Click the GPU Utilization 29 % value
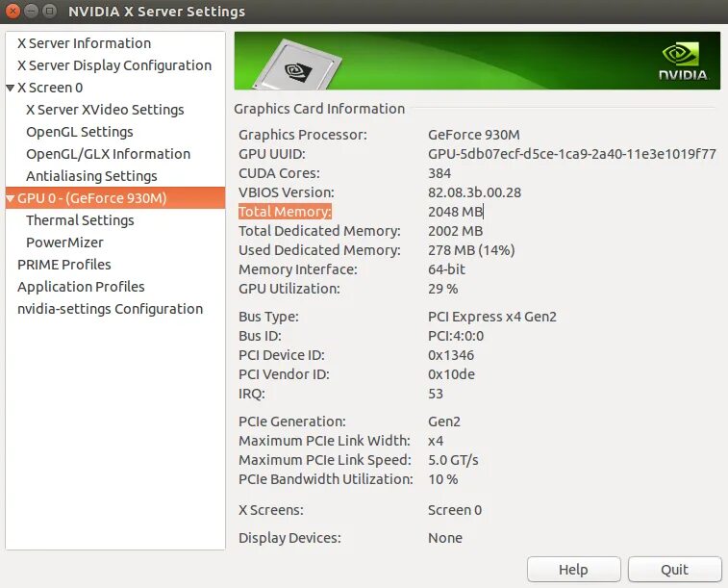This screenshot has width=728, height=588. point(443,289)
